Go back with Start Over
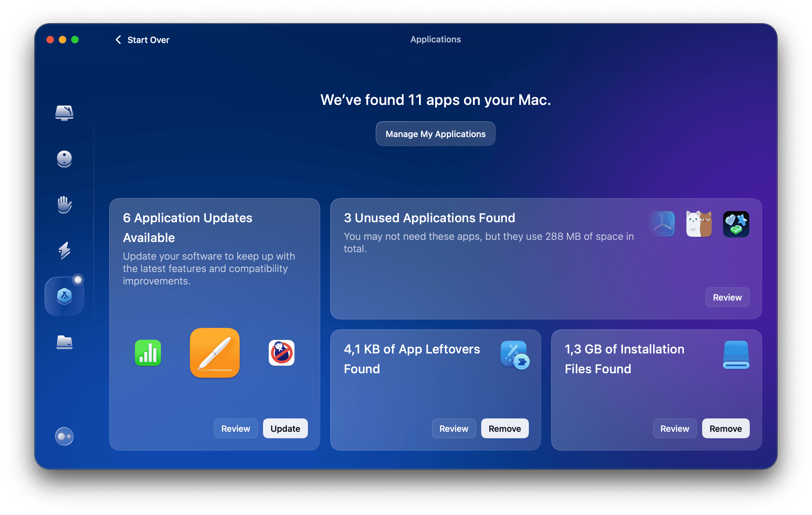 coord(142,40)
